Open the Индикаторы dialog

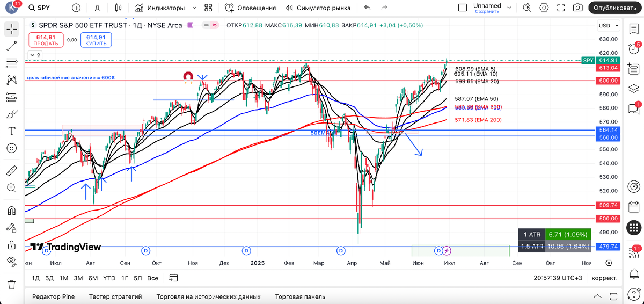click(160, 8)
